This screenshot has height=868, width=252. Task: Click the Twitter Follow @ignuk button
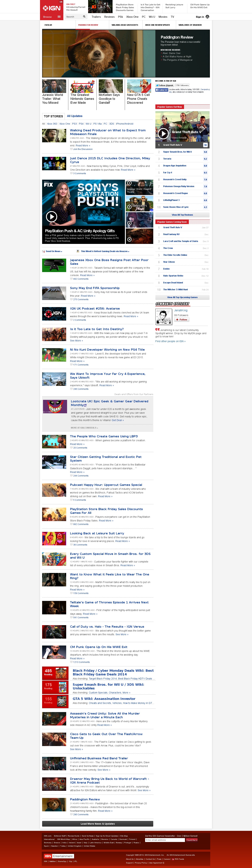[164, 85]
